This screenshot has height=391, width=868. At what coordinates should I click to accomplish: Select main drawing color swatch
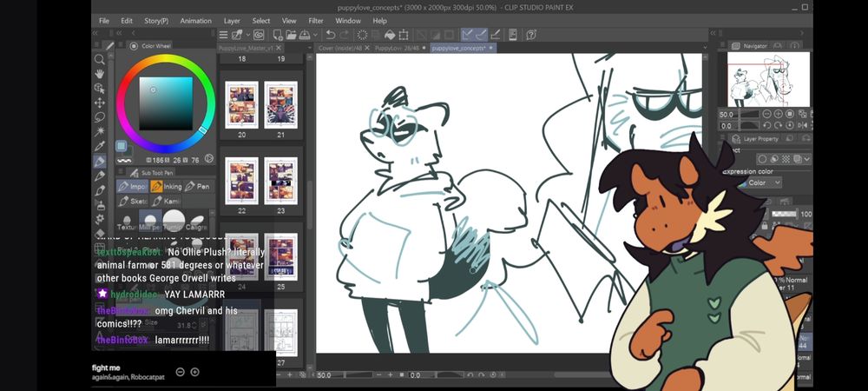[x=122, y=146]
